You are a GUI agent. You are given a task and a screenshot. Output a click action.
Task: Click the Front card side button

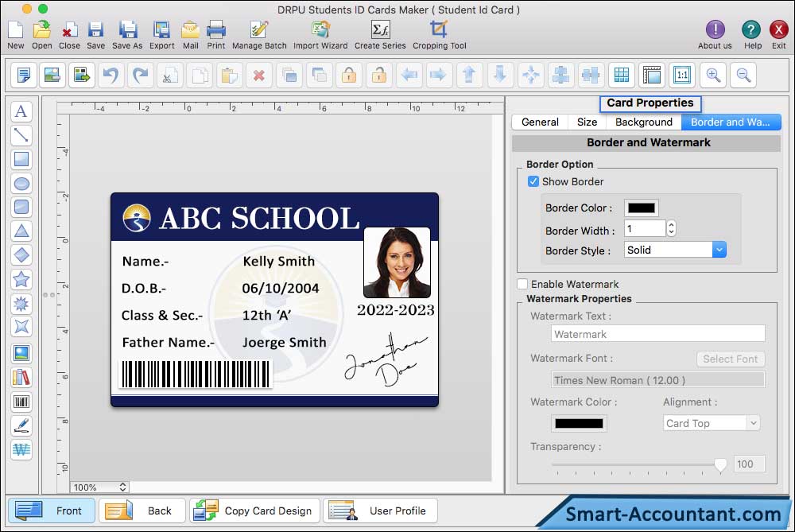tap(52, 511)
